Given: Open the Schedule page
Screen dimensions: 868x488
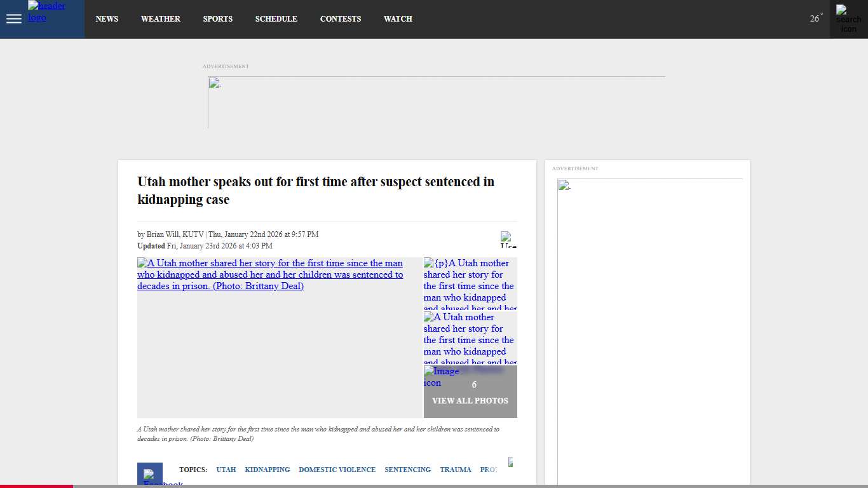Looking at the screenshot, I should pyautogui.click(x=276, y=19).
